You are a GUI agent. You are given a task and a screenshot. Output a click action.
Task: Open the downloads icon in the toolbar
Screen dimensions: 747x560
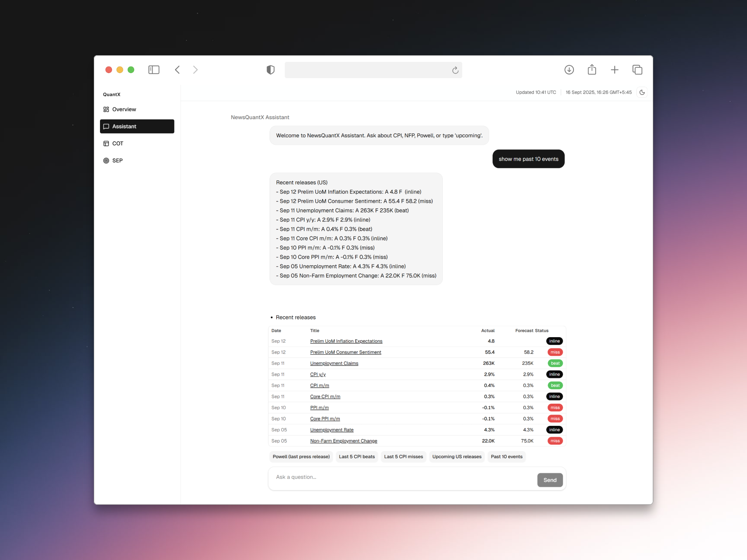tap(569, 70)
